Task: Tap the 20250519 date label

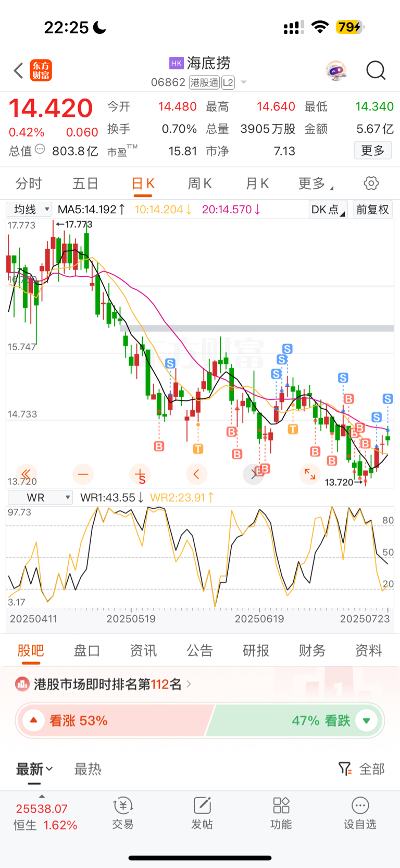Action: (131, 619)
